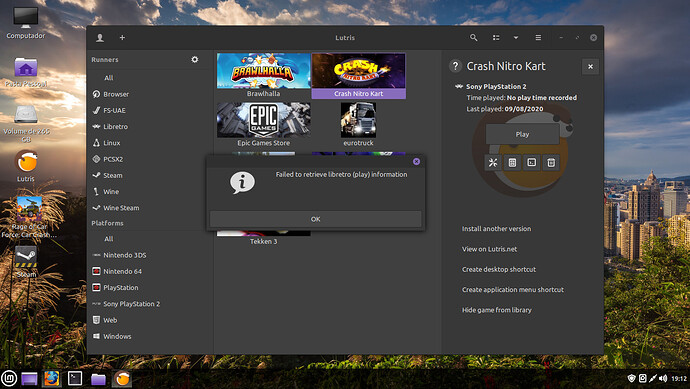Close the libretro error dialog
This screenshot has height=389, width=690.
(x=416, y=161)
